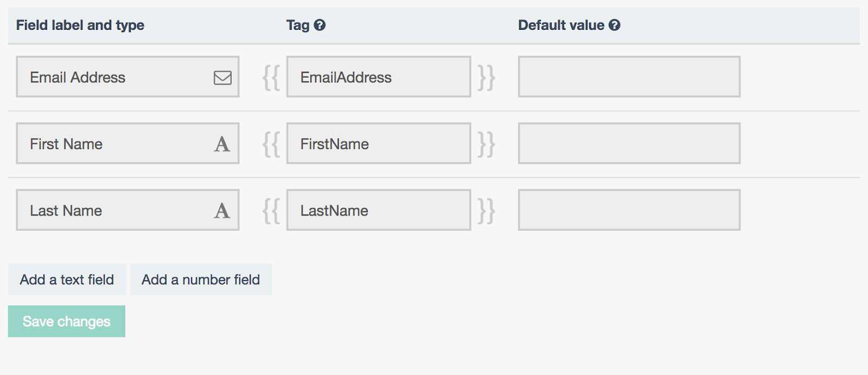
Task: Focus the Email Address label field
Action: tap(114, 77)
